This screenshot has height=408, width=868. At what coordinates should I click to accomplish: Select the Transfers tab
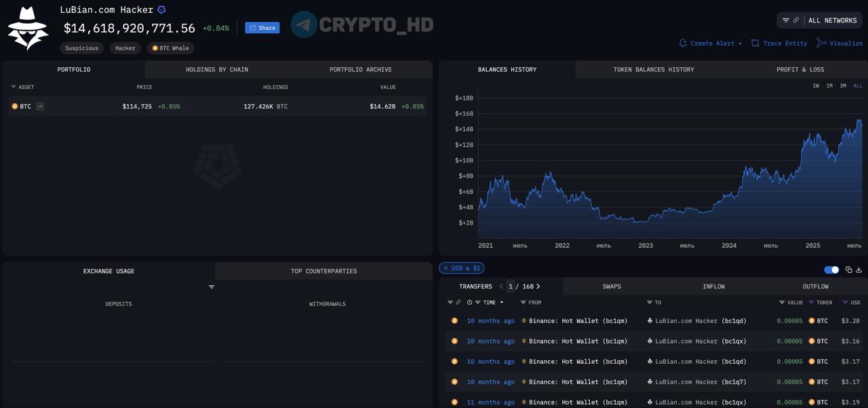click(x=475, y=286)
